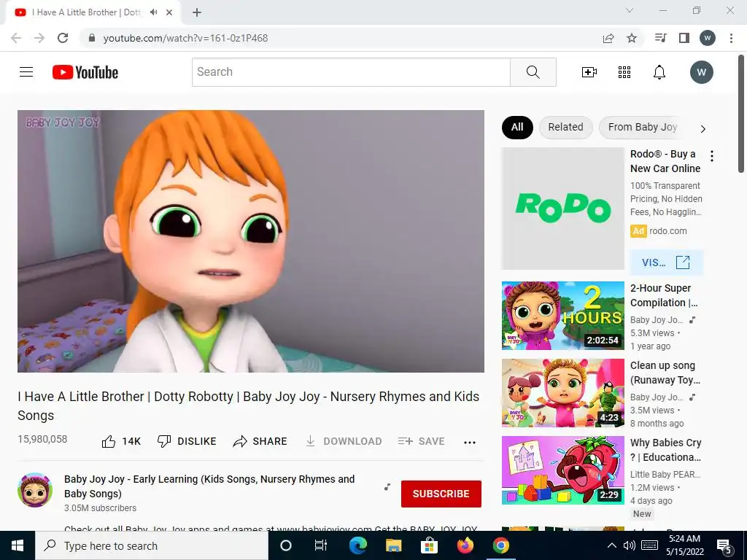747x560 pixels.
Task: Dislike the video
Action: 187,441
